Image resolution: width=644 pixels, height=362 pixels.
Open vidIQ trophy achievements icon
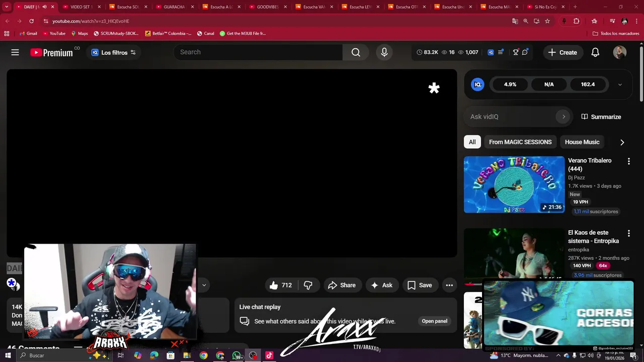516,52
